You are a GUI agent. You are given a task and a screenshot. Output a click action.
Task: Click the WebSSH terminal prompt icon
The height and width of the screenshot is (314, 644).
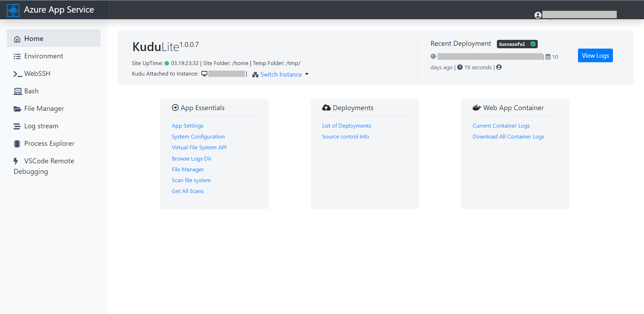(x=17, y=74)
